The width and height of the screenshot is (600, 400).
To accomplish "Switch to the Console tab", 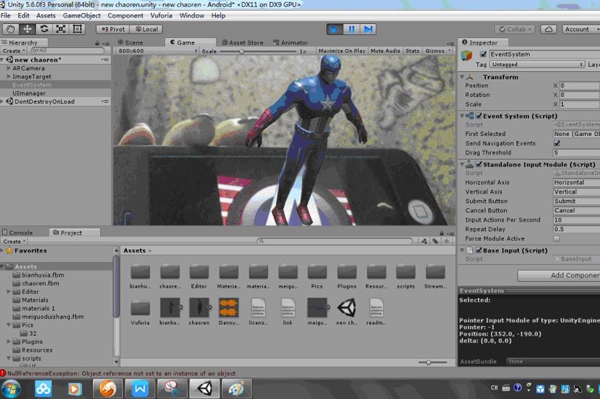I will coord(17,233).
